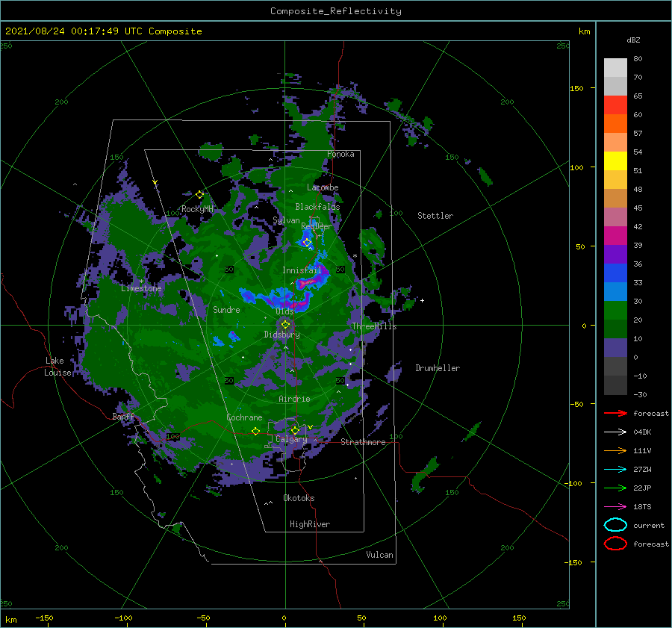Click the Didsbury city label
The image size is (672, 628).
tap(282, 335)
